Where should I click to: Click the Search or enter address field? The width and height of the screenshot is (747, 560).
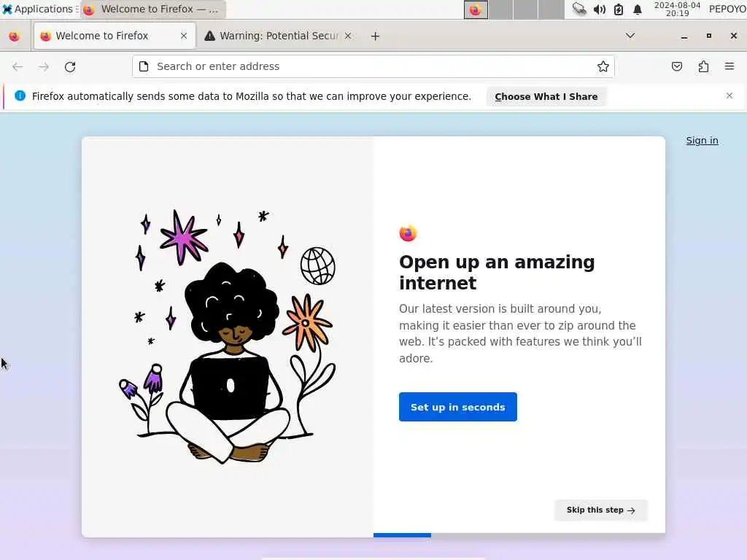(373, 66)
